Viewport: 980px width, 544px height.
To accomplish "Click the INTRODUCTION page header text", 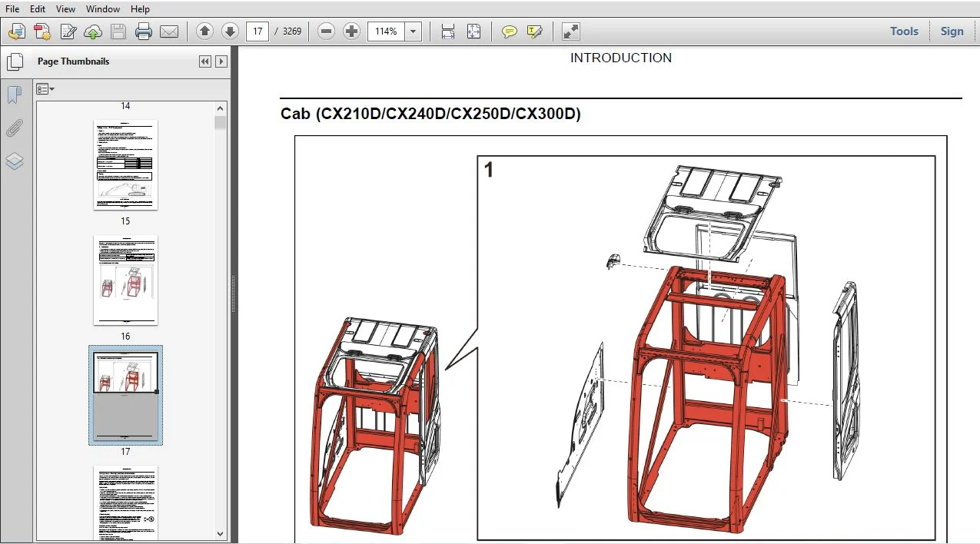I will click(x=621, y=58).
